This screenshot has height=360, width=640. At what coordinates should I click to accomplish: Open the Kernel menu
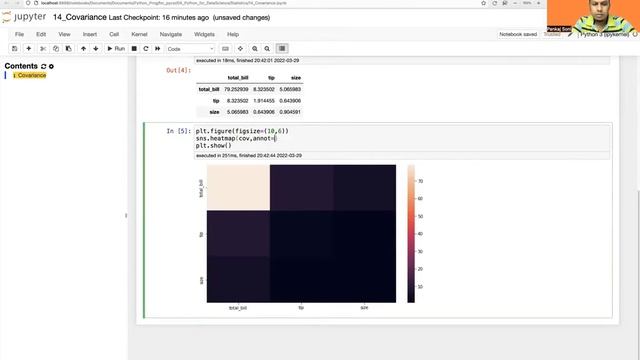click(x=139, y=34)
